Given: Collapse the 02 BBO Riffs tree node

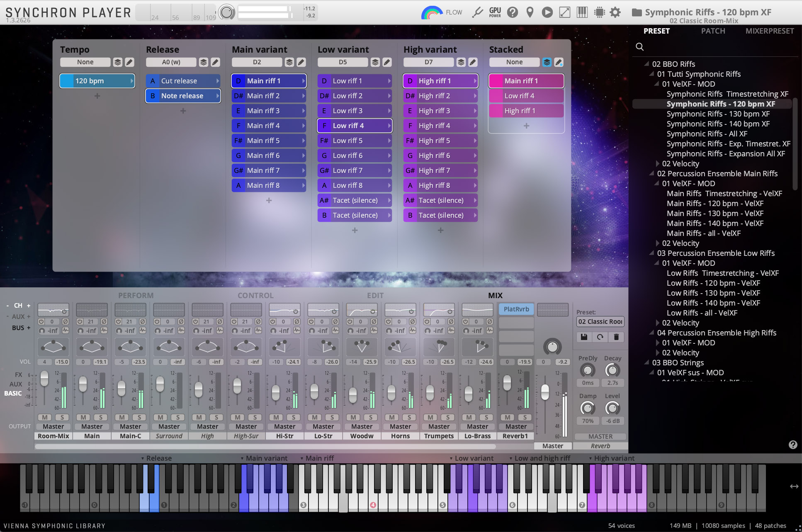Looking at the screenshot, I should click(x=646, y=64).
